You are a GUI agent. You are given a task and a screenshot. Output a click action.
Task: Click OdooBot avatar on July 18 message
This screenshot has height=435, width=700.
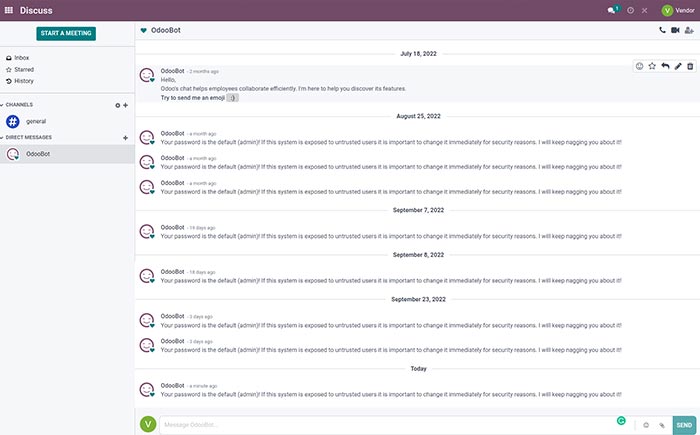pyautogui.click(x=147, y=75)
